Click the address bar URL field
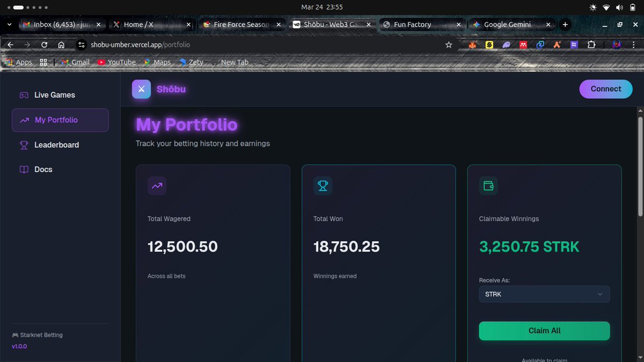The width and height of the screenshot is (644, 362). click(x=266, y=45)
